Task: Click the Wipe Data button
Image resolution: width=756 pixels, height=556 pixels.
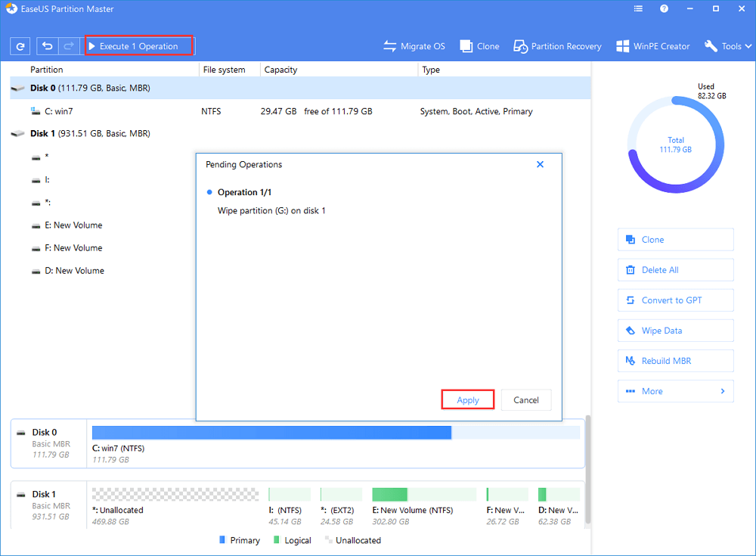Action: coord(675,331)
